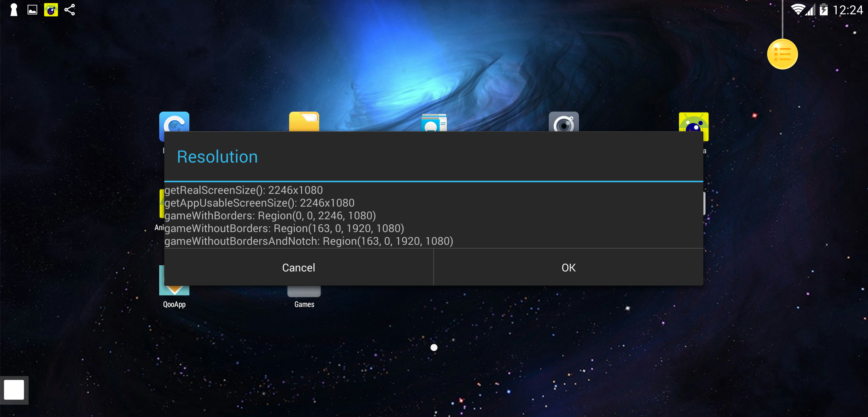
Task: Tap the Resolution dialog title
Action: (217, 157)
